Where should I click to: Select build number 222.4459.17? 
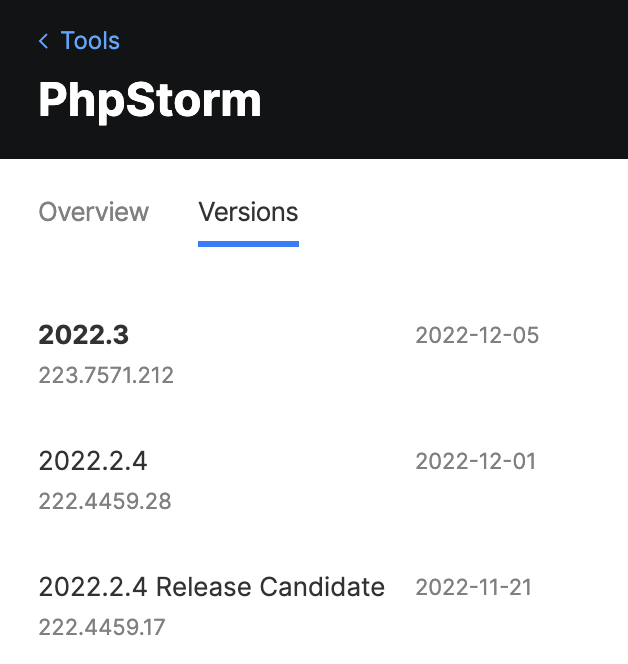pos(102,627)
